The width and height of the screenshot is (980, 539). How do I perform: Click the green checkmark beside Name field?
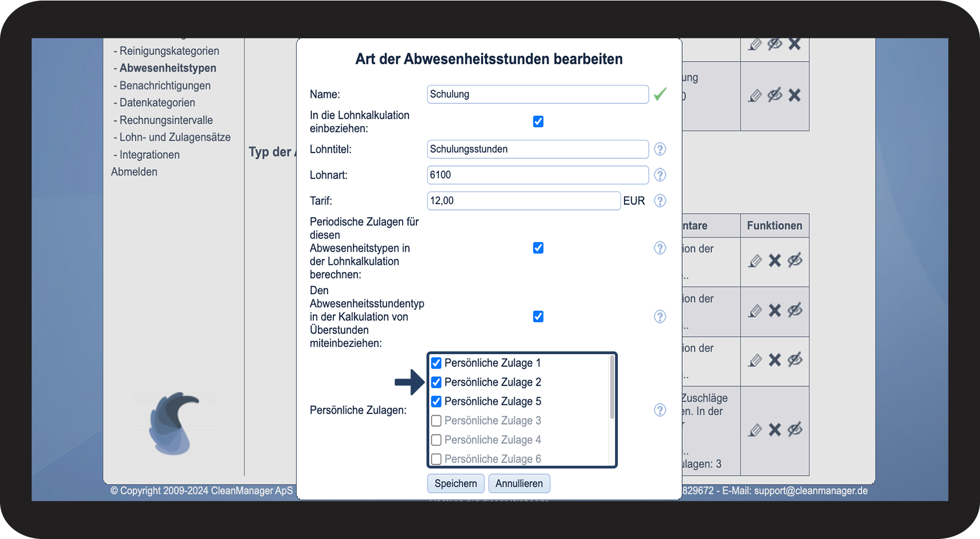point(660,94)
